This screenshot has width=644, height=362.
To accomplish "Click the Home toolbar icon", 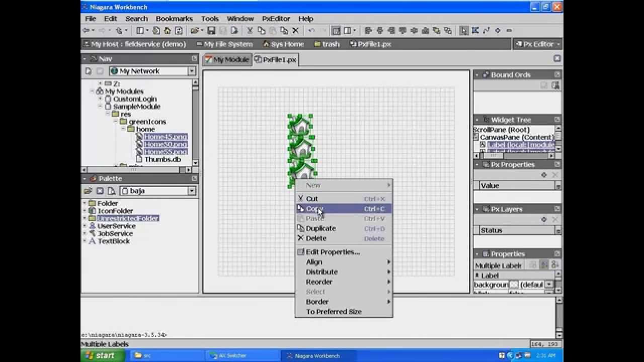I will [167, 31].
